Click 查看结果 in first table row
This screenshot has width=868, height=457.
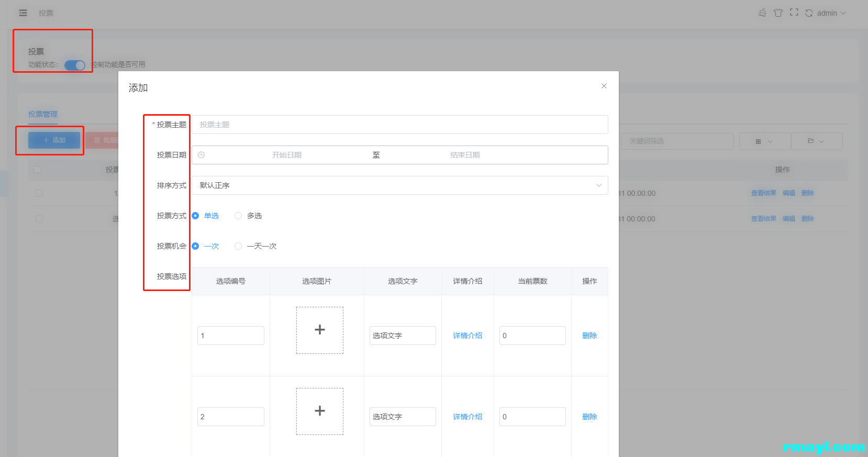pos(764,193)
